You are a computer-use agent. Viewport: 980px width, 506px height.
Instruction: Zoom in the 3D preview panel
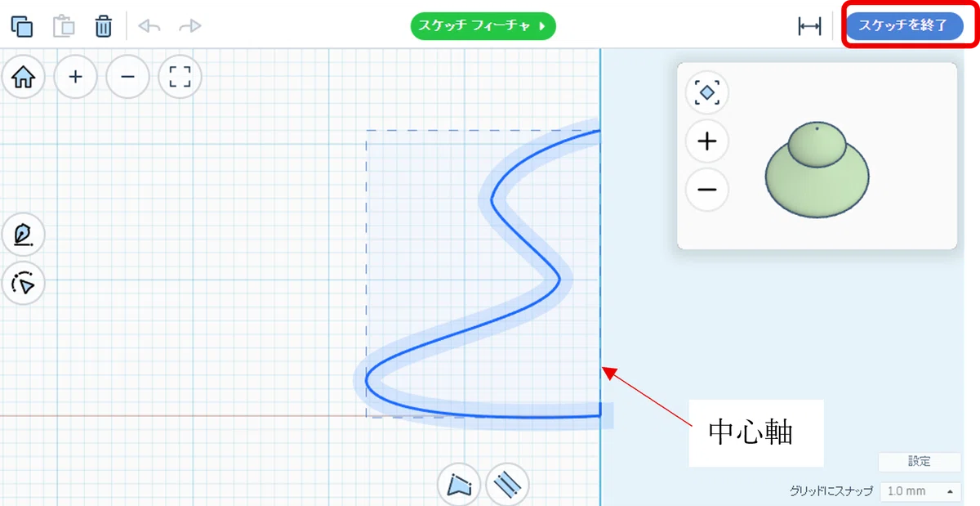click(707, 141)
